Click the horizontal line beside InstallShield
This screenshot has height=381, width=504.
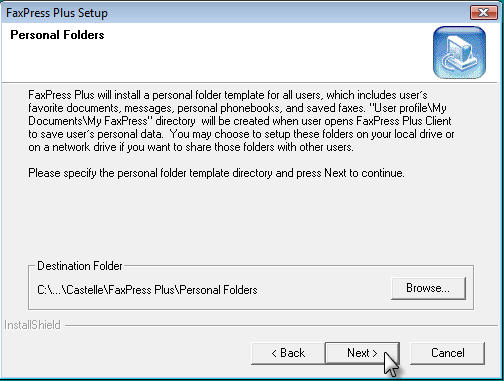(282, 325)
